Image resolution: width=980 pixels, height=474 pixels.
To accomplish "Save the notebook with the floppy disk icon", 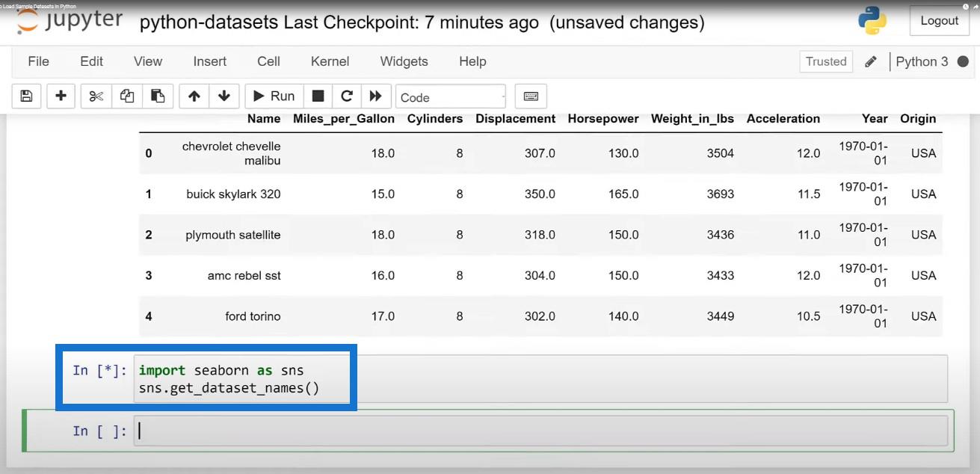I will click(x=26, y=96).
